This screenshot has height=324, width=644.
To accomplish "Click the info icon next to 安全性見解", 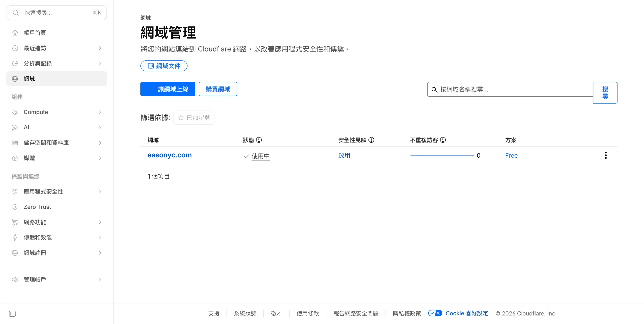I will (x=371, y=140).
